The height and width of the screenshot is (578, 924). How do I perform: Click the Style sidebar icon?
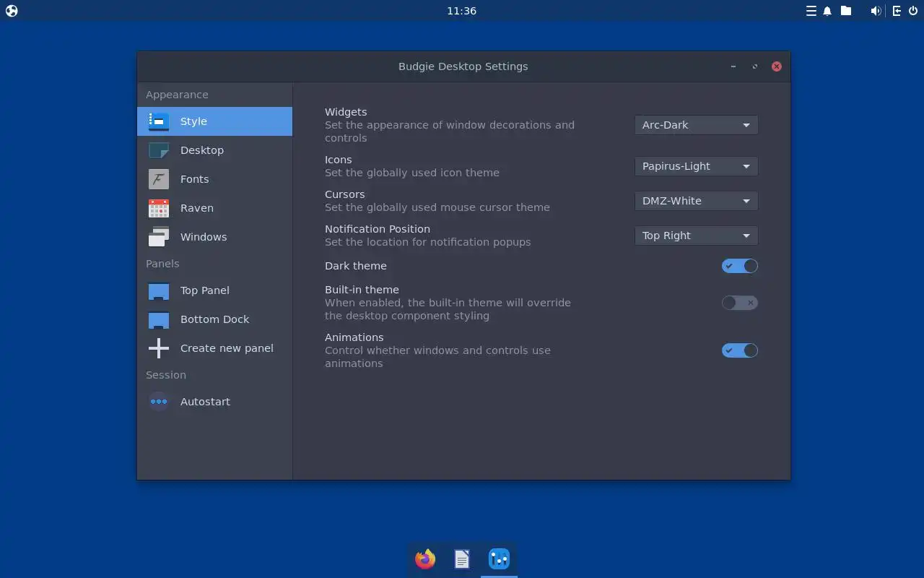click(x=159, y=121)
